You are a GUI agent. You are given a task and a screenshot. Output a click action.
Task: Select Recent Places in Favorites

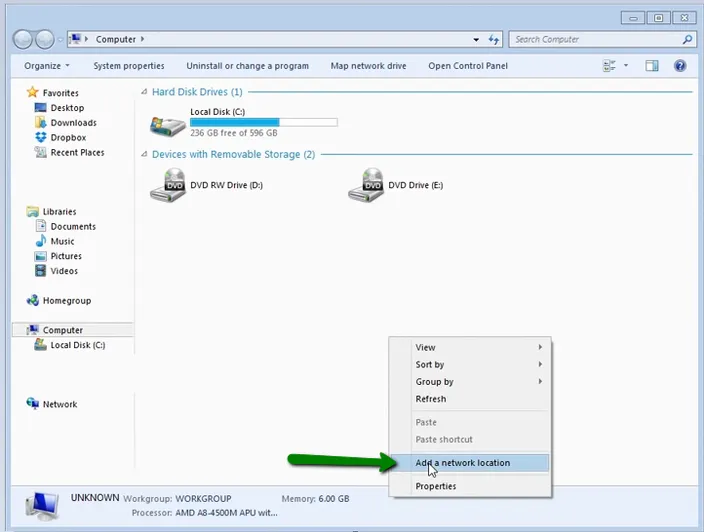[77, 153]
